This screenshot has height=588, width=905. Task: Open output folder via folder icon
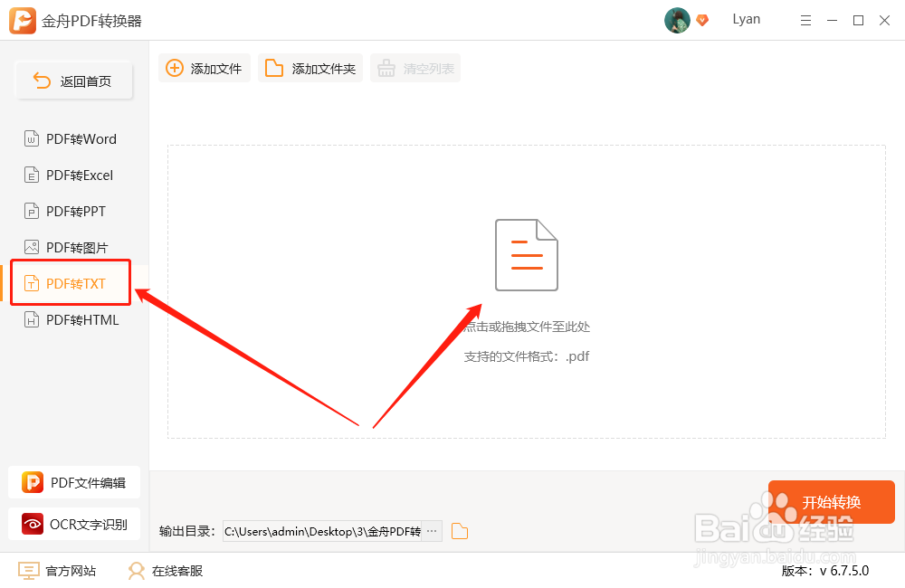(x=460, y=531)
